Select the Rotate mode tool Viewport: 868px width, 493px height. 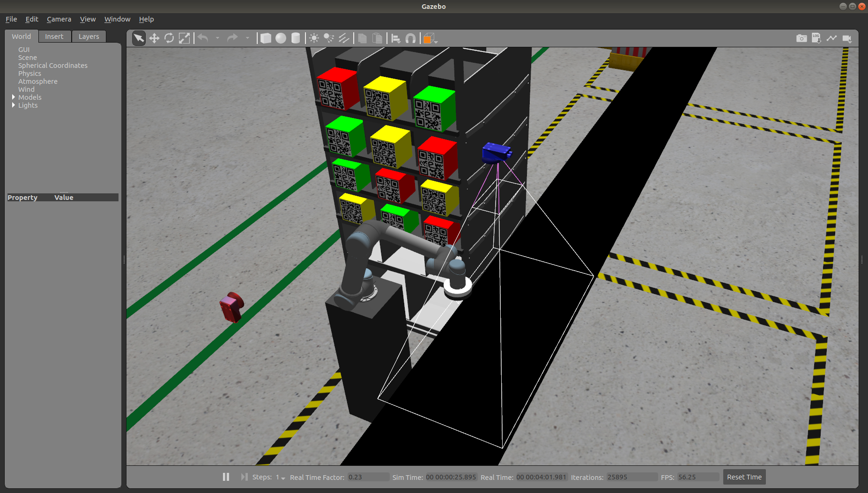click(x=169, y=38)
